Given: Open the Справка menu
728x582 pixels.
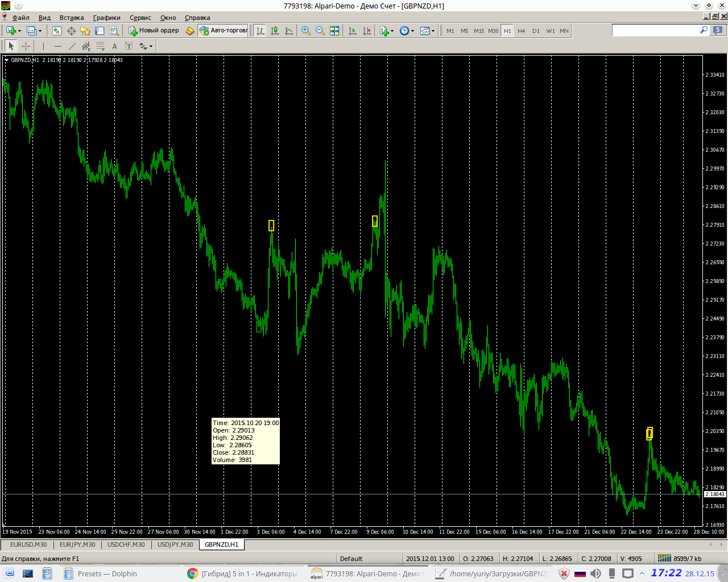Looking at the screenshot, I should (197, 18).
